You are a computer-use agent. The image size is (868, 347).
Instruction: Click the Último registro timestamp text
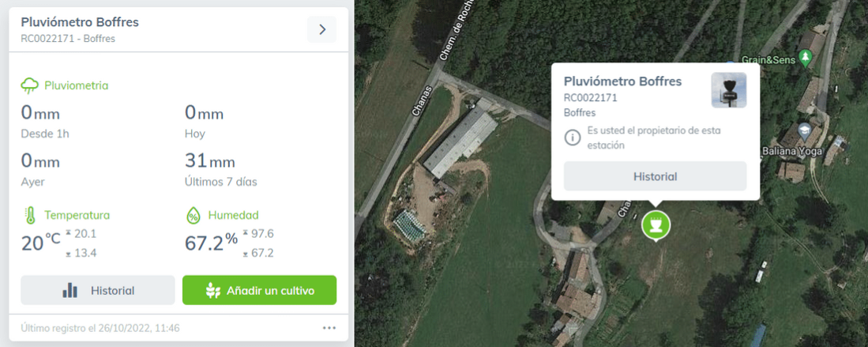click(100, 328)
